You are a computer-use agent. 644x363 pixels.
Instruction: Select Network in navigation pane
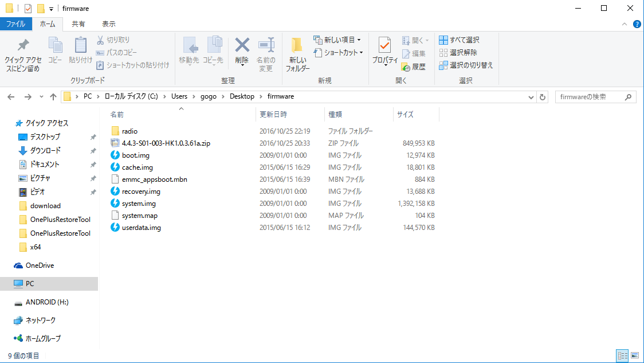(40, 320)
